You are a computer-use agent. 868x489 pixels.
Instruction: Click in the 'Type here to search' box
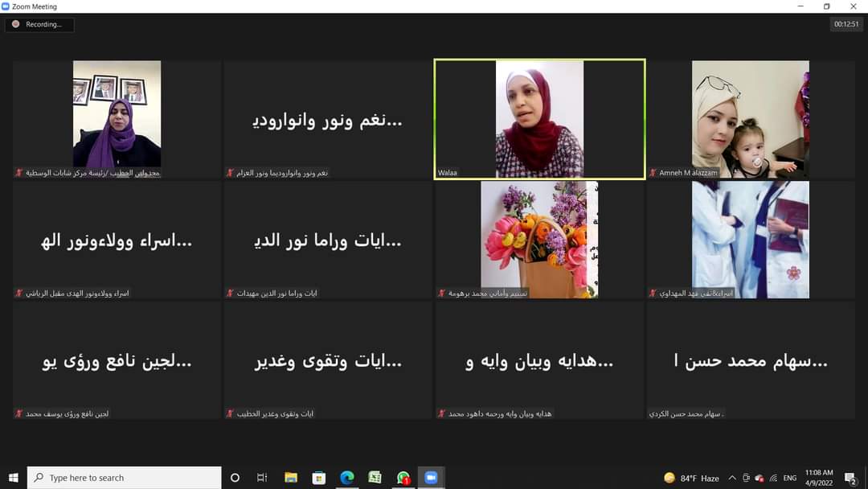(125, 478)
